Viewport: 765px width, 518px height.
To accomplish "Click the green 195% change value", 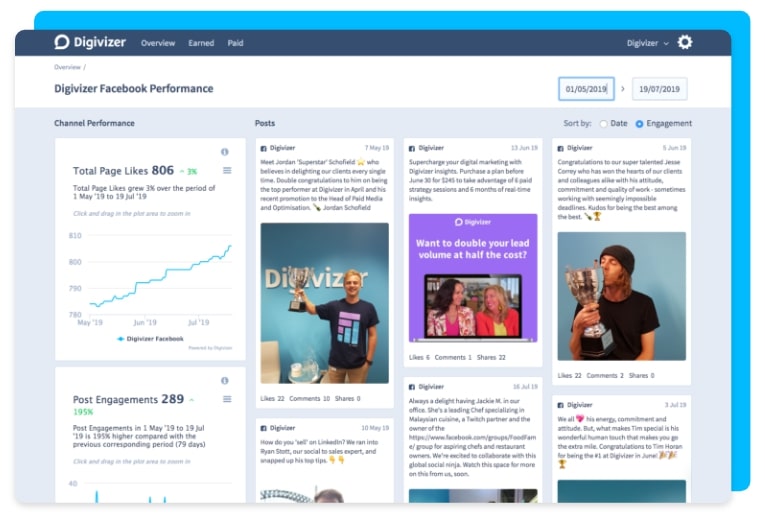I will [83, 412].
